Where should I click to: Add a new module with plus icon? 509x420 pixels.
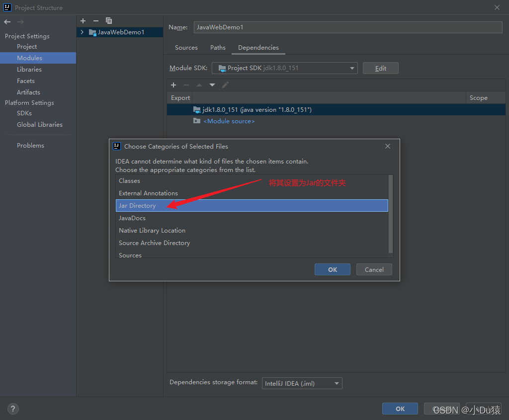(x=83, y=21)
